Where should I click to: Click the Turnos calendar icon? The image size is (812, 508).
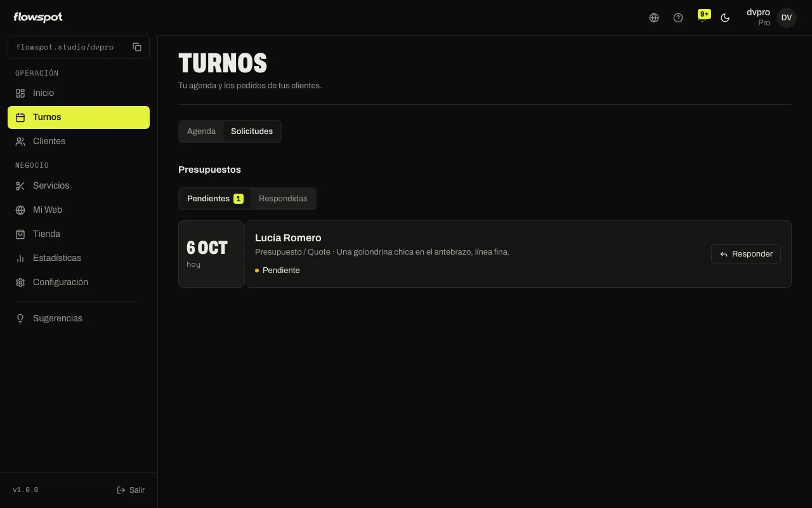click(x=20, y=117)
